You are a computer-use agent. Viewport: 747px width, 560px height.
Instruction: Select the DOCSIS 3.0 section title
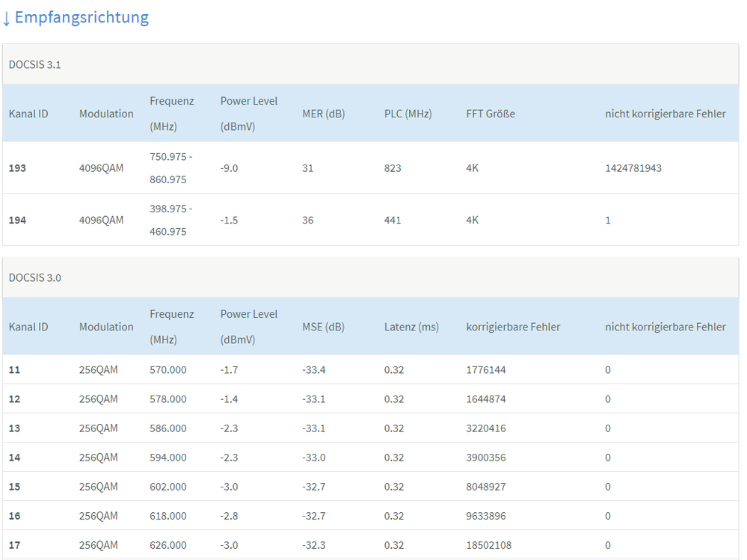click(x=34, y=277)
